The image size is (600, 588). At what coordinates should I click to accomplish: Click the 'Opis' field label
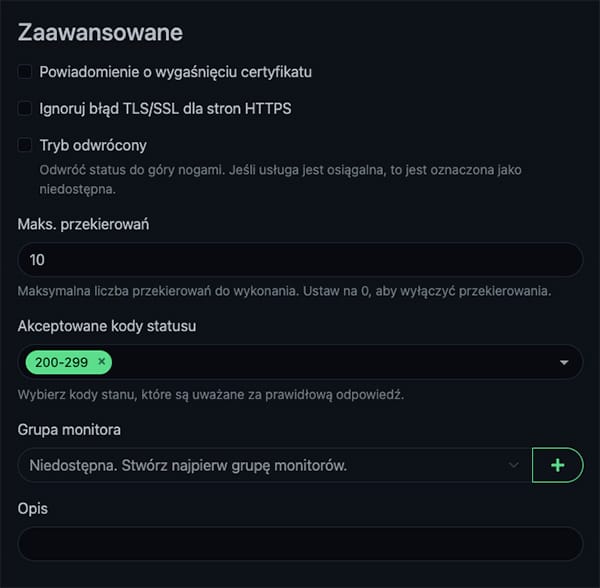click(33, 508)
